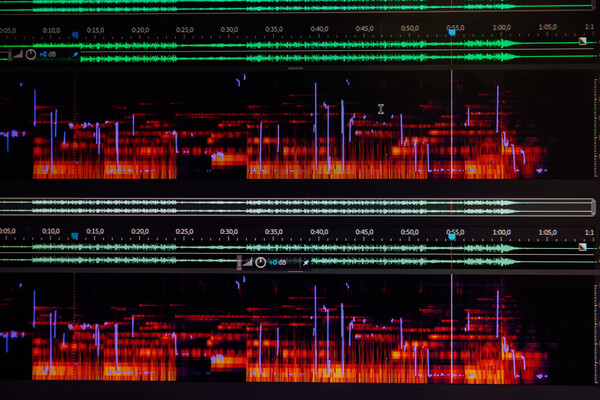Toggle the channel enable box in upper waveform
The image size is (600, 400).
pos(583,41)
